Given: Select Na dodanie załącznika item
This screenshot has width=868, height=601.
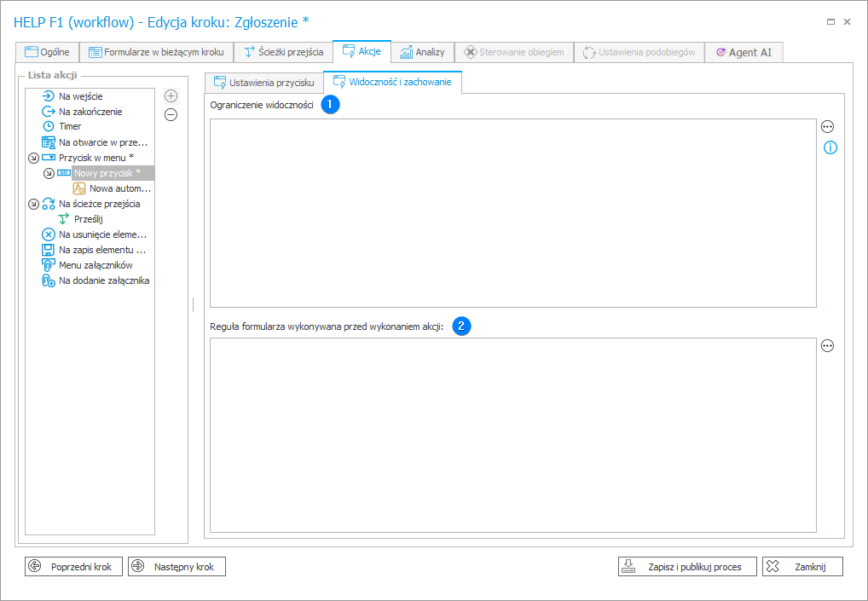Looking at the screenshot, I should click(x=104, y=280).
